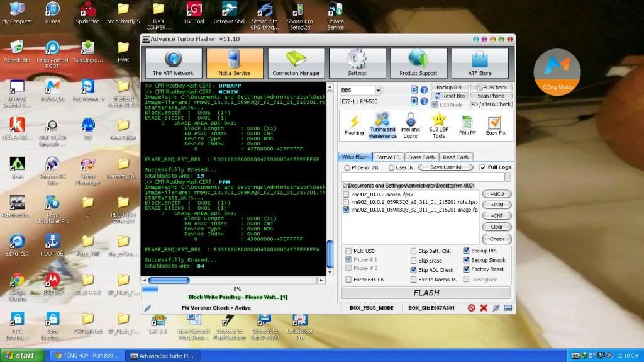Click the pencil icon at log bottom-left
Viewport: 644px width, 362px height.
(147, 308)
